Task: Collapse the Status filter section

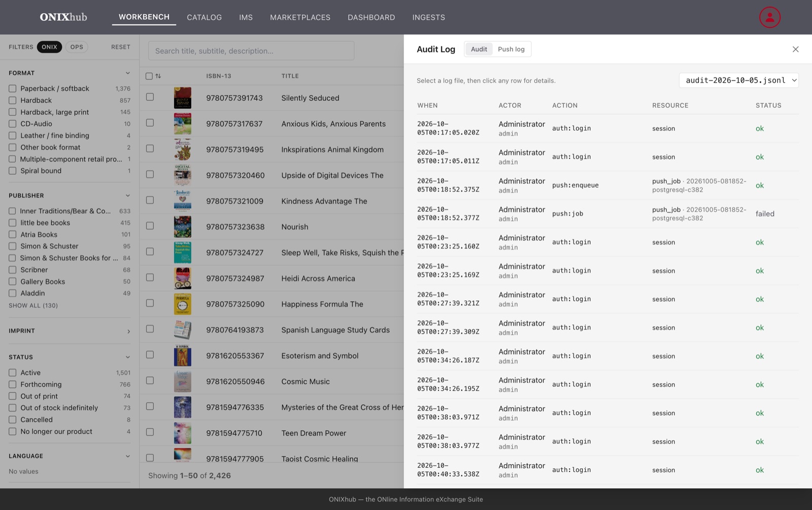Action: (127, 357)
